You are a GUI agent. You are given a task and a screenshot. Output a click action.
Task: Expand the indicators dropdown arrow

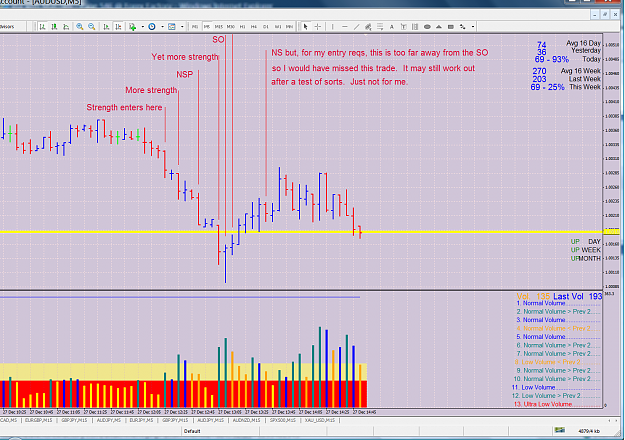click(142, 27)
